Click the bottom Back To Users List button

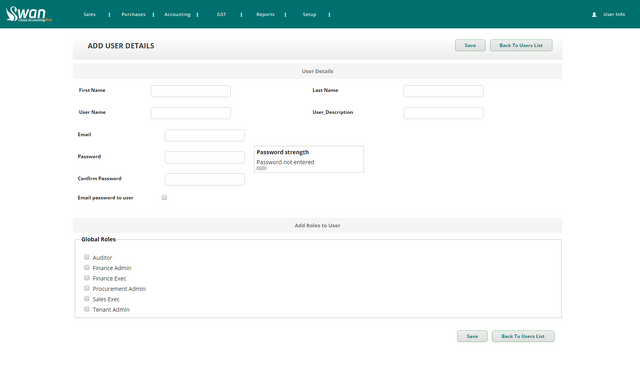523,336
